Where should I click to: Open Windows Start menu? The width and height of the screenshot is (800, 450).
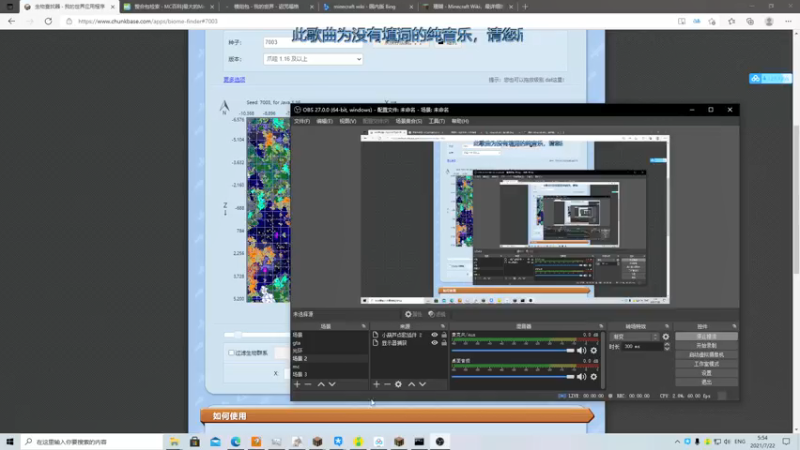10,442
